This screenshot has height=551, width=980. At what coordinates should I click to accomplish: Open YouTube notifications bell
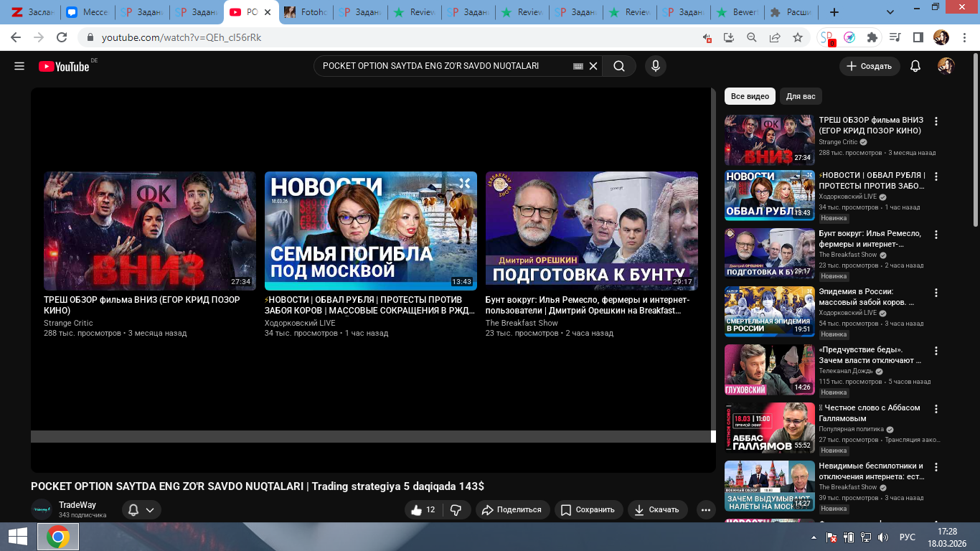tap(915, 66)
